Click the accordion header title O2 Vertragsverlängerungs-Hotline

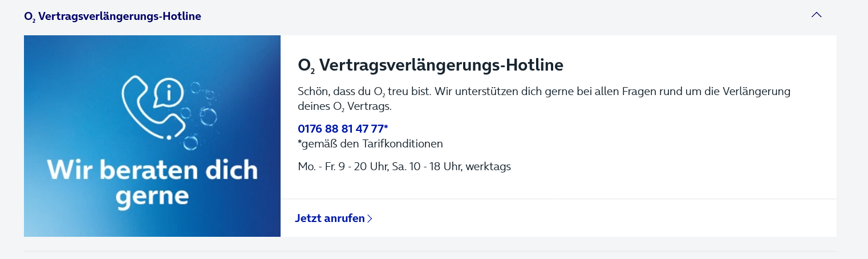(x=112, y=17)
